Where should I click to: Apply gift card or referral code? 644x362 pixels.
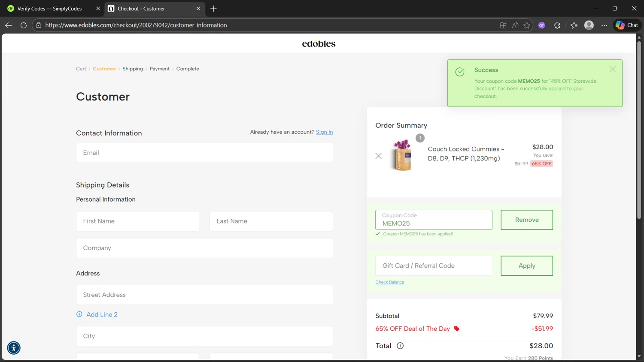point(527,266)
